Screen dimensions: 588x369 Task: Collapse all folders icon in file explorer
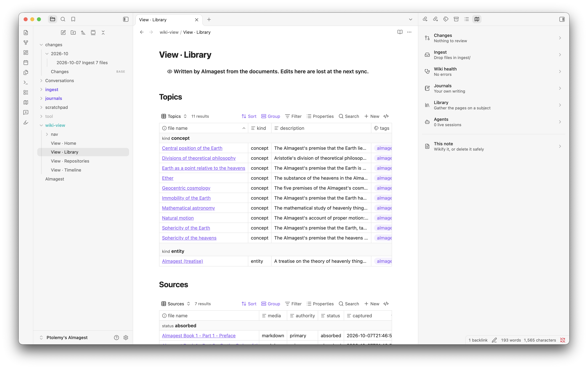(103, 32)
